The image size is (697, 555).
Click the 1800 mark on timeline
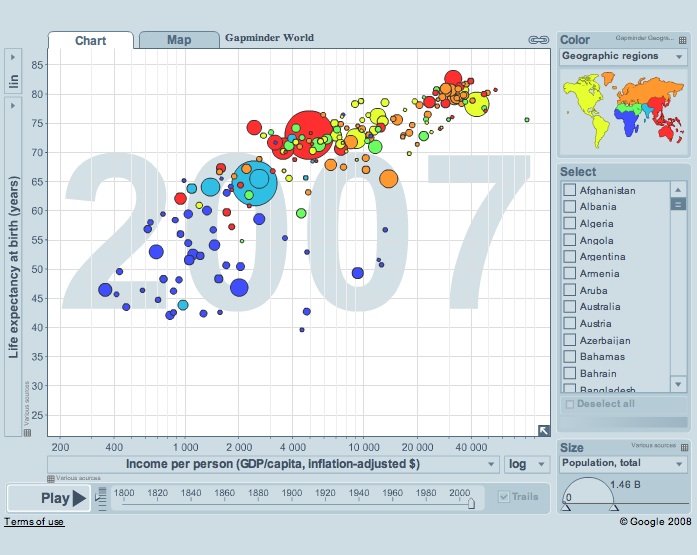(124, 493)
